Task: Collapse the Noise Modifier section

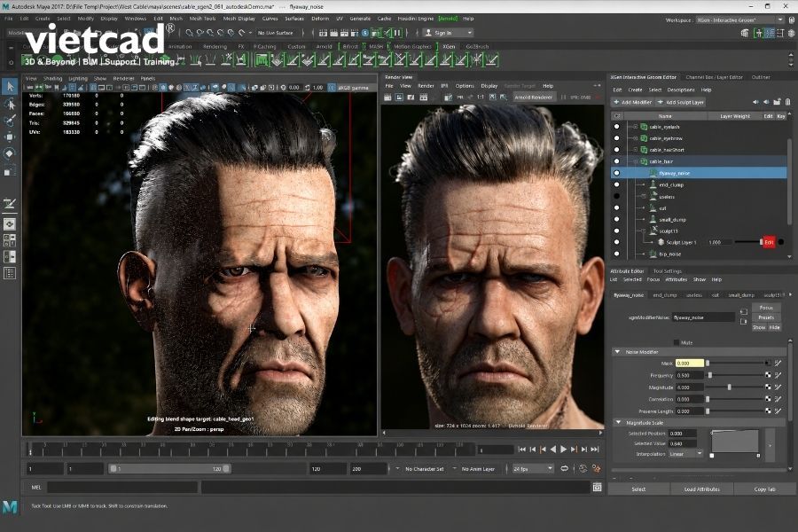Action: 618,352
